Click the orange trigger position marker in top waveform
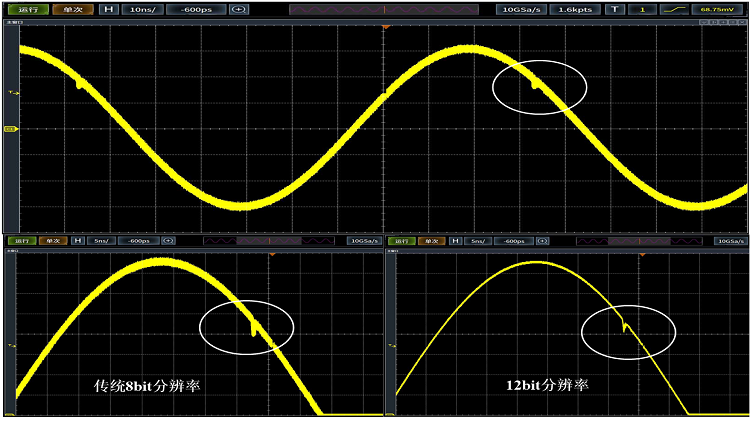This screenshot has width=750, height=421. point(385,25)
